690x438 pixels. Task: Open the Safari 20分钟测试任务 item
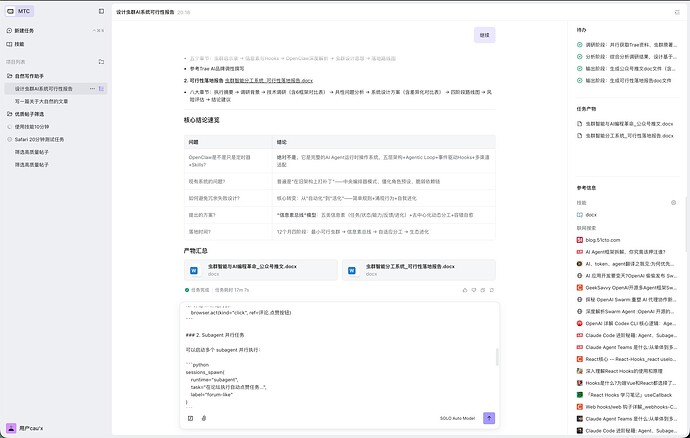[47, 139]
